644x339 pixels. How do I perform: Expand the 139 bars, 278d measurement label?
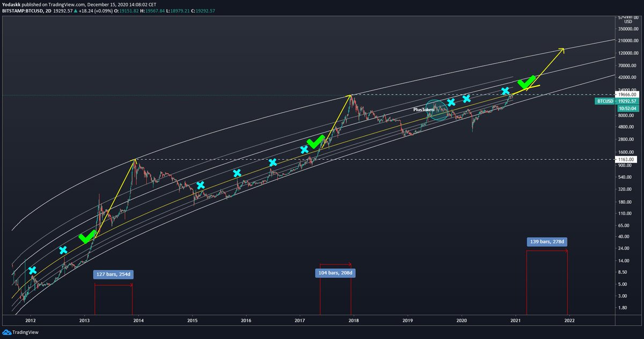(x=547, y=241)
